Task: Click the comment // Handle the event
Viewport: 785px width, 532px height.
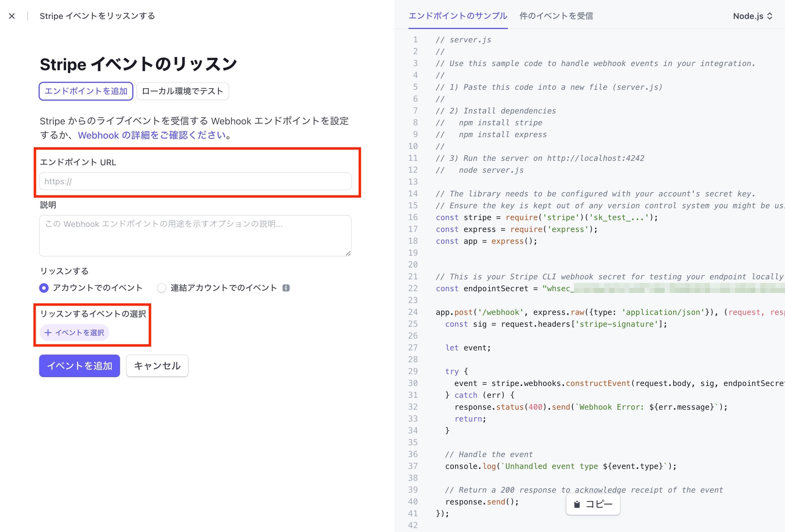Action: click(489, 454)
